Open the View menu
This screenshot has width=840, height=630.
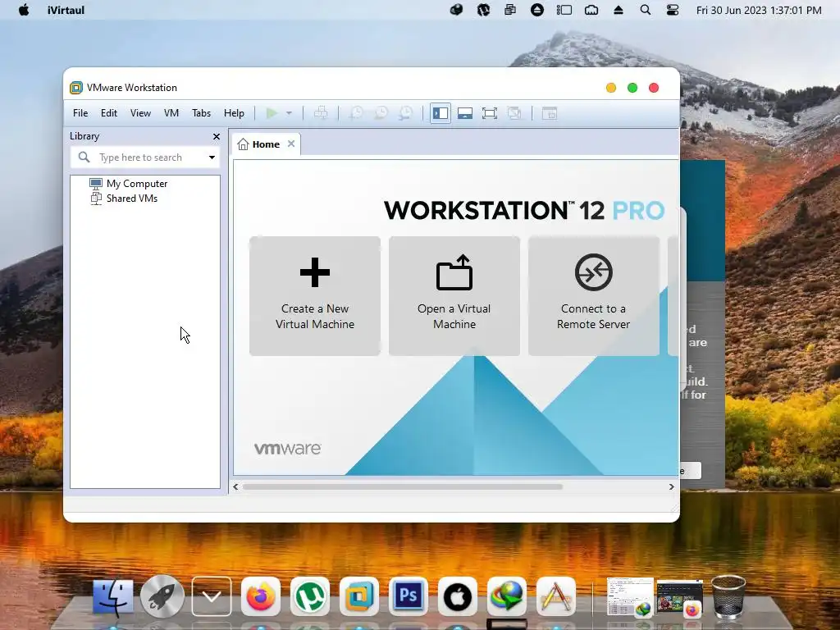click(x=140, y=113)
